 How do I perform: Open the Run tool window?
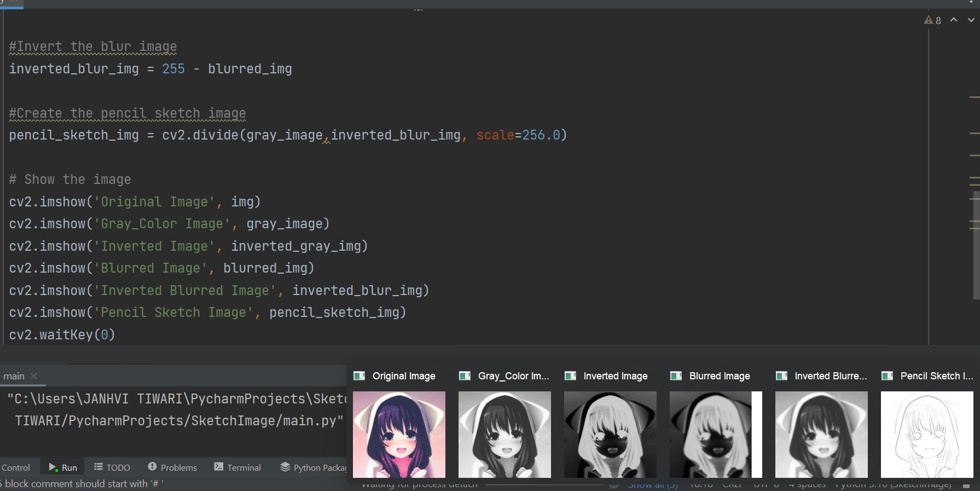click(62, 467)
